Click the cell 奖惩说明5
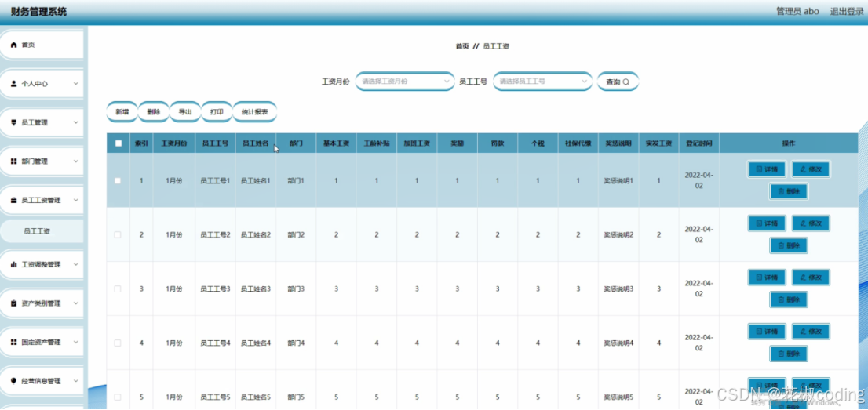868x410 pixels. tap(618, 397)
